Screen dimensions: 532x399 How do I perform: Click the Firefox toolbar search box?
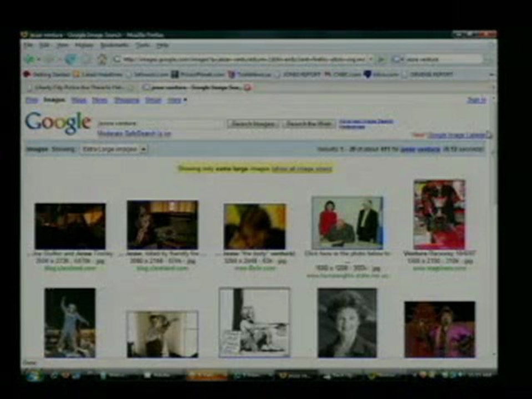pos(437,59)
